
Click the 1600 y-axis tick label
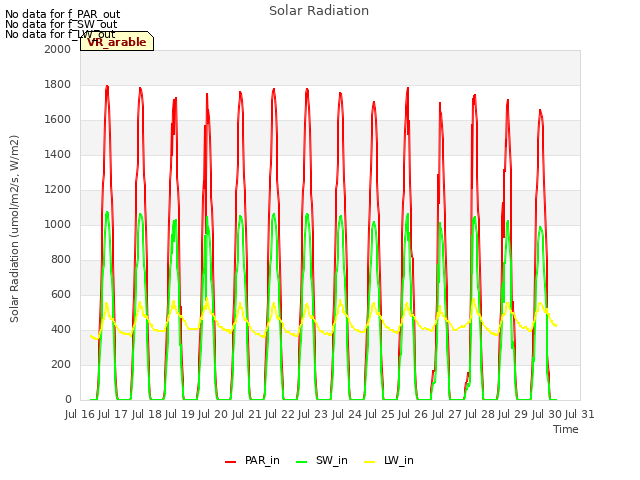coord(58,120)
